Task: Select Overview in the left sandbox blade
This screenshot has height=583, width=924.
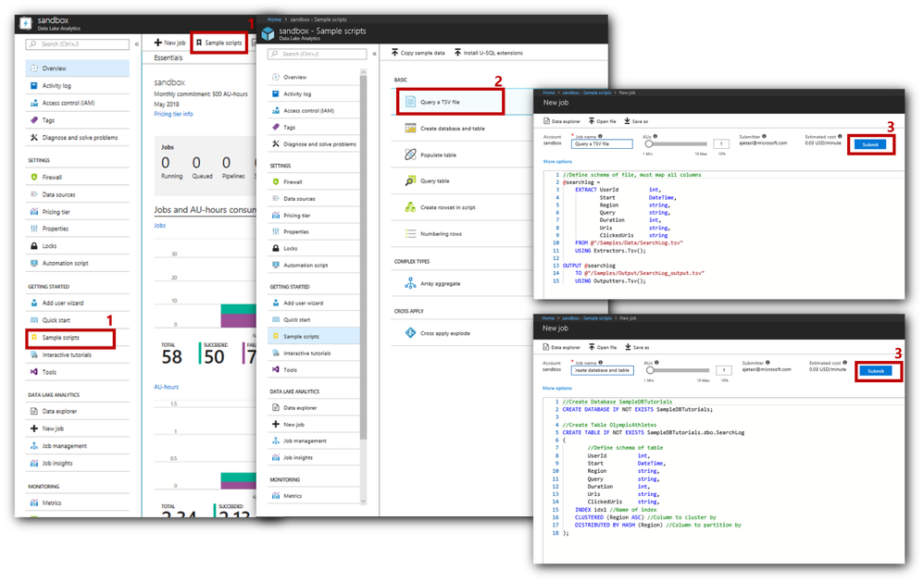Action: coord(77,68)
